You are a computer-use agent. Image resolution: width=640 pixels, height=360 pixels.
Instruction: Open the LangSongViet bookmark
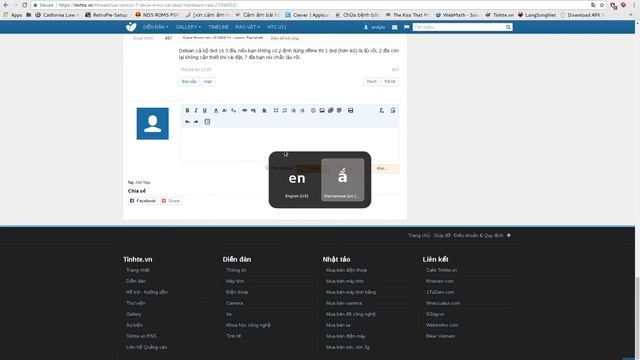pos(537,15)
